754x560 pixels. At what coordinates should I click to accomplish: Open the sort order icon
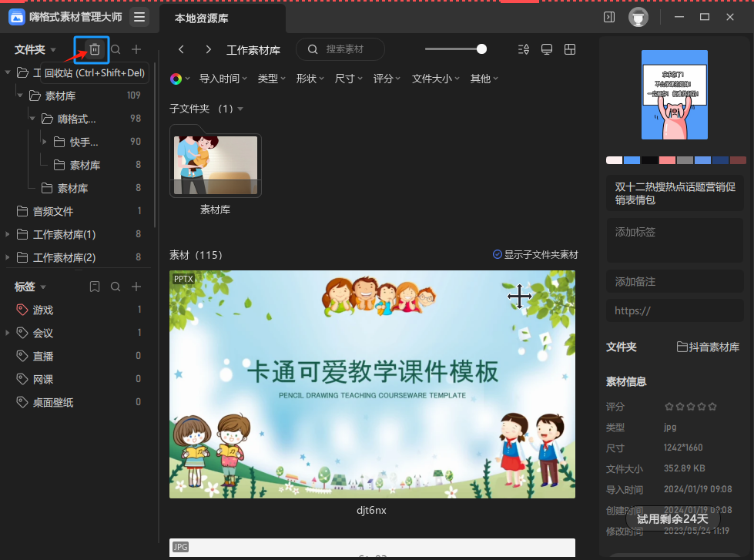[x=524, y=49]
